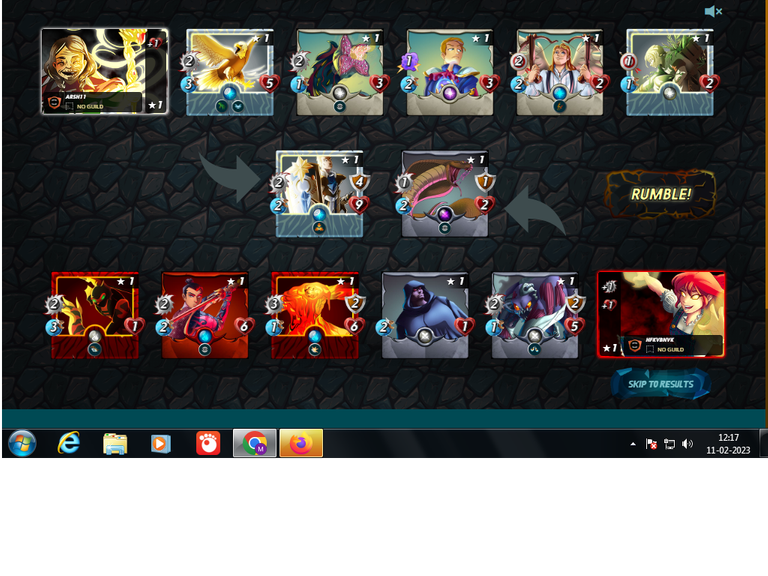Select the purple gargoyle creature card
The image size is (768, 576).
tap(535, 315)
